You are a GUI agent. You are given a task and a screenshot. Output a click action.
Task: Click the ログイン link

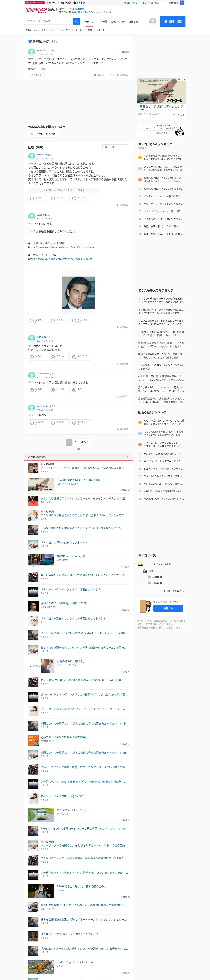click(x=63, y=12)
